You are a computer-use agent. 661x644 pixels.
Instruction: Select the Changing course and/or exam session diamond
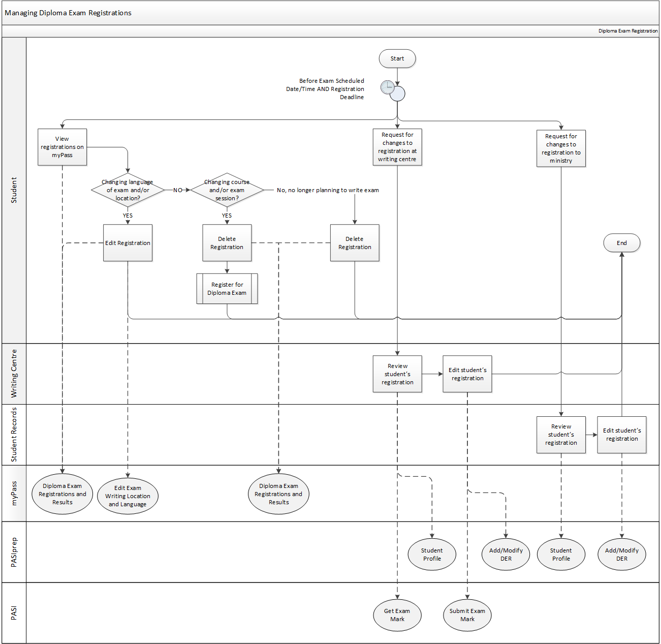pyautogui.click(x=227, y=190)
